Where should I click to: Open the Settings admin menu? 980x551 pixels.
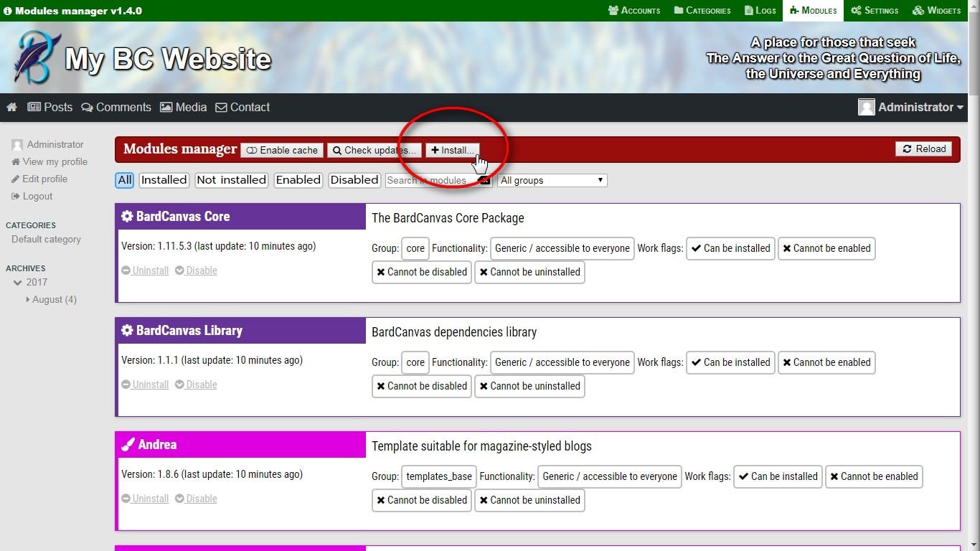875,11
